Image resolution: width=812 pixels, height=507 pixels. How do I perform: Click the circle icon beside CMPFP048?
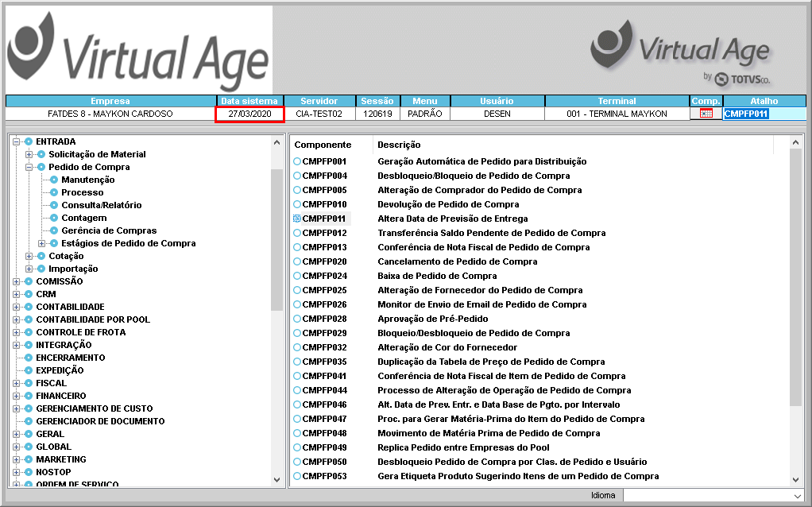pyautogui.click(x=297, y=433)
